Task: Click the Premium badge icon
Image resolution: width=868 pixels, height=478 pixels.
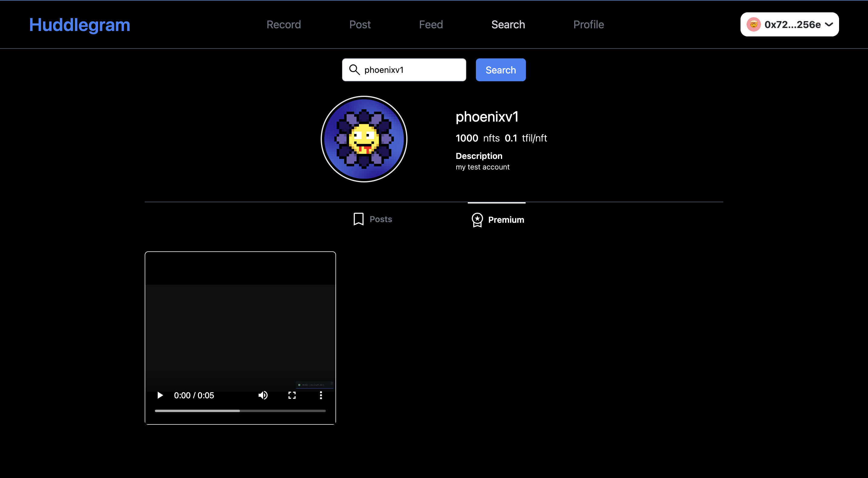Action: coord(477,220)
